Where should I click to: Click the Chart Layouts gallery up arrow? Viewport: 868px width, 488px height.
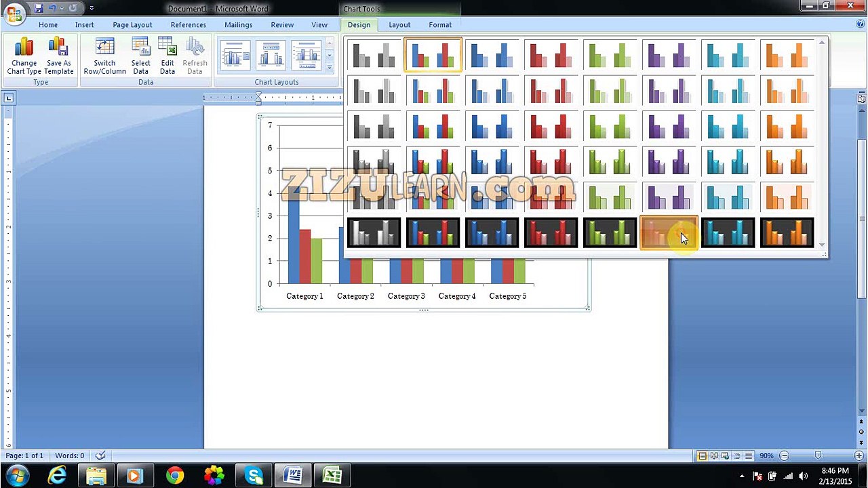pyautogui.click(x=330, y=44)
